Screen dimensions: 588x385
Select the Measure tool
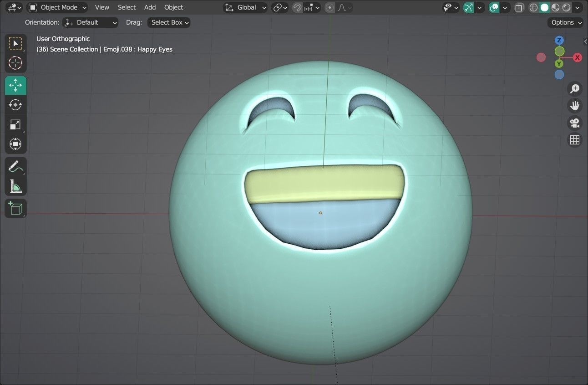click(x=15, y=186)
